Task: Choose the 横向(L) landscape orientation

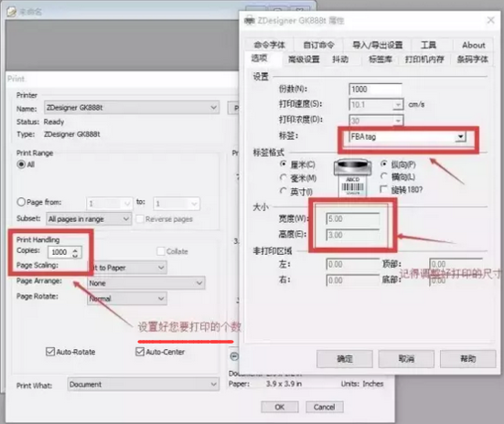Action: [383, 176]
